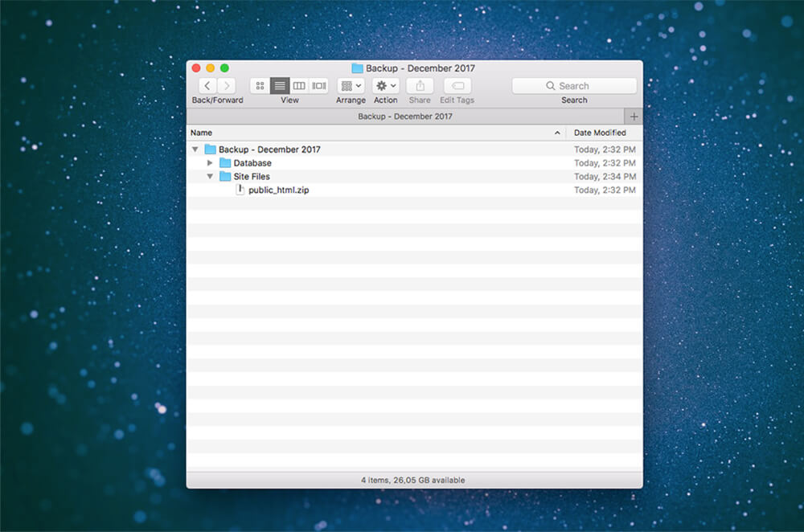
Task: Add a new tab with plus button
Action: click(x=634, y=117)
